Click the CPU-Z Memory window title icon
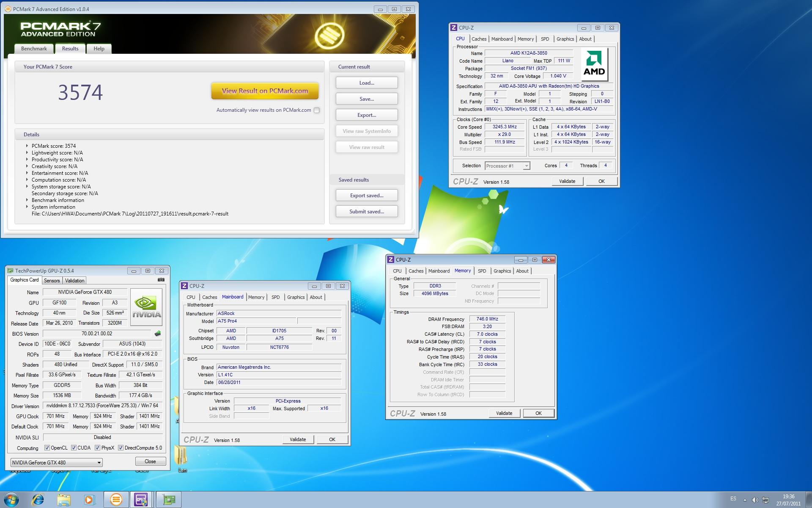This screenshot has height=508, width=812. tap(391, 260)
